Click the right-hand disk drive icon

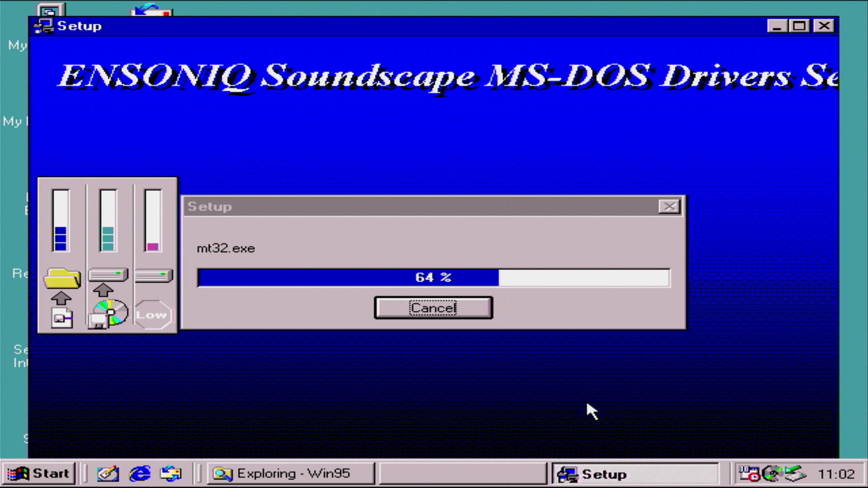click(x=153, y=275)
